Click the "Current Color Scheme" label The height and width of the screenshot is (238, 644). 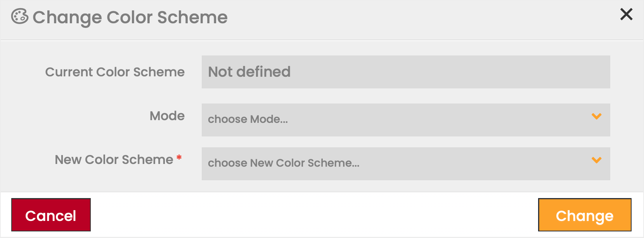[115, 72]
